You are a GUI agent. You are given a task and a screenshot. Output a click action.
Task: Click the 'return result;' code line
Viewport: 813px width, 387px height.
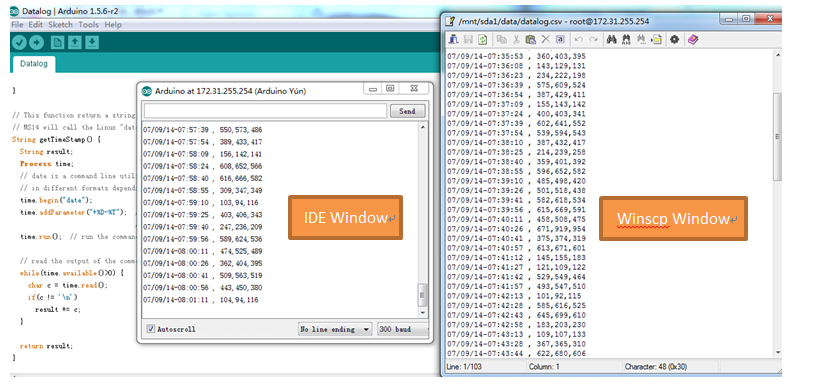[46, 346]
